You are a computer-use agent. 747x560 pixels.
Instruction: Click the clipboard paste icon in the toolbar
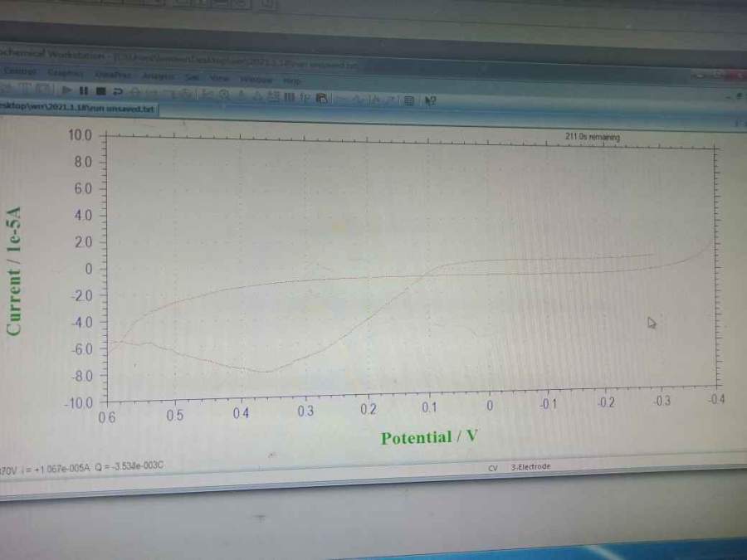(x=322, y=98)
